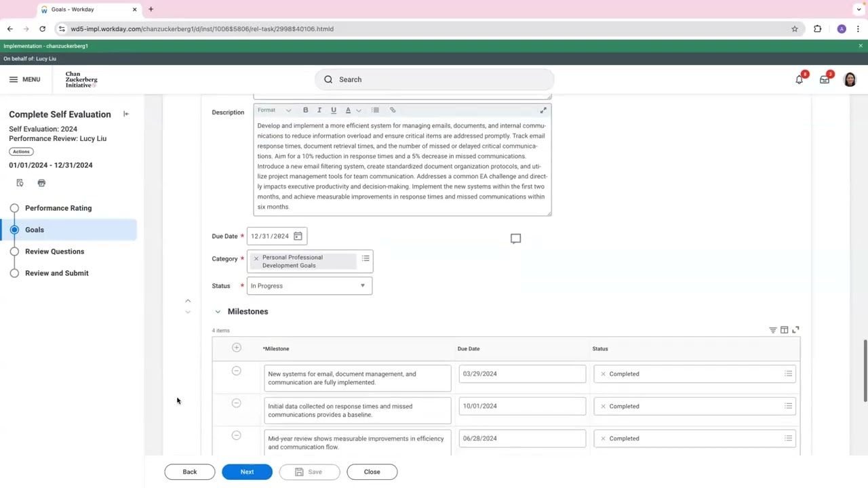Open the Format dropdown in Description
The image size is (868, 488).
[x=274, y=110]
